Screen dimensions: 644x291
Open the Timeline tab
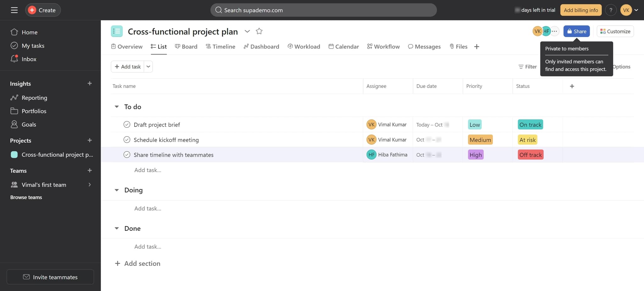pyautogui.click(x=220, y=46)
